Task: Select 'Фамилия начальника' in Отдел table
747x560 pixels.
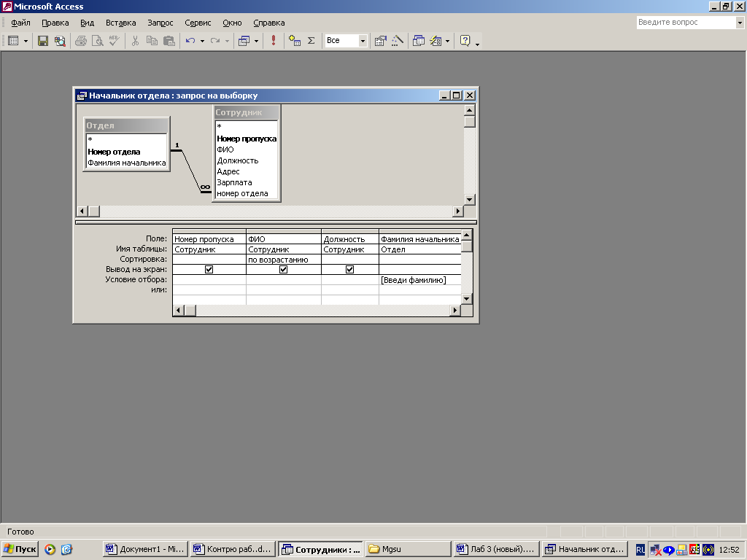Action: click(x=127, y=163)
